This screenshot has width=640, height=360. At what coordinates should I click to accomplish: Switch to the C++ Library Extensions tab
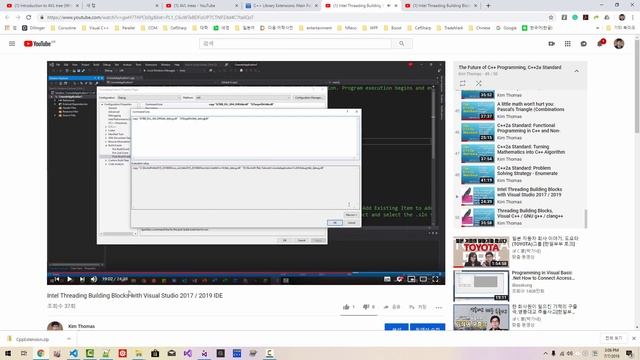point(281,6)
